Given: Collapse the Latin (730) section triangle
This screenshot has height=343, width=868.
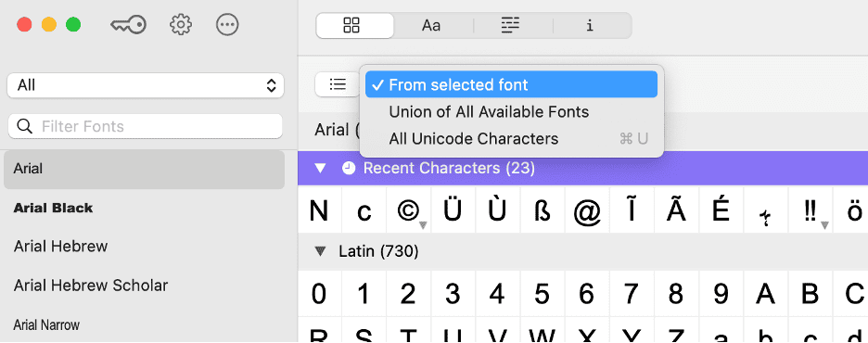Looking at the screenshot, I should click(x=320, y=252).
